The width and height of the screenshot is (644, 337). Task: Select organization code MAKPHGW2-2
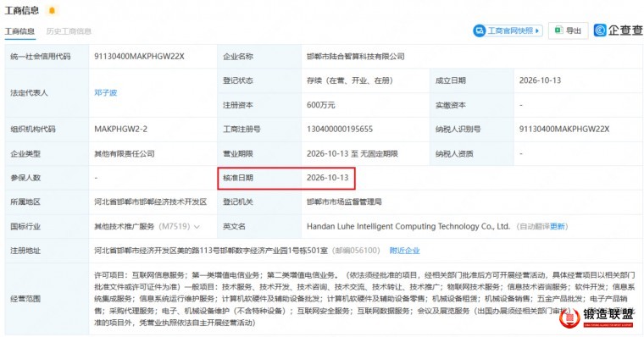tap(120, 130)
